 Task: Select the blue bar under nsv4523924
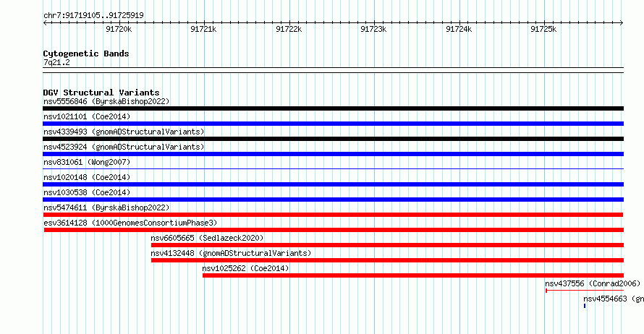(333, 154)
